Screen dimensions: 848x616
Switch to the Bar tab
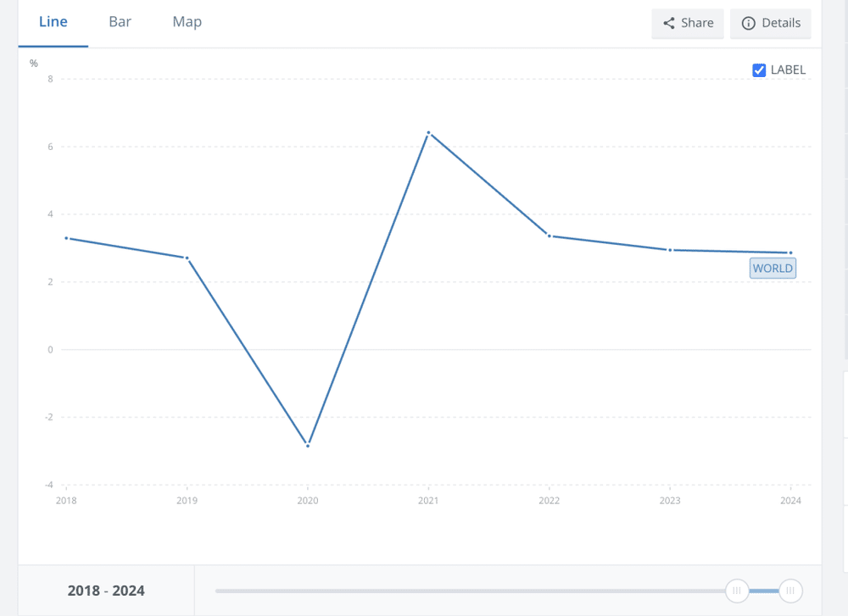120,22
